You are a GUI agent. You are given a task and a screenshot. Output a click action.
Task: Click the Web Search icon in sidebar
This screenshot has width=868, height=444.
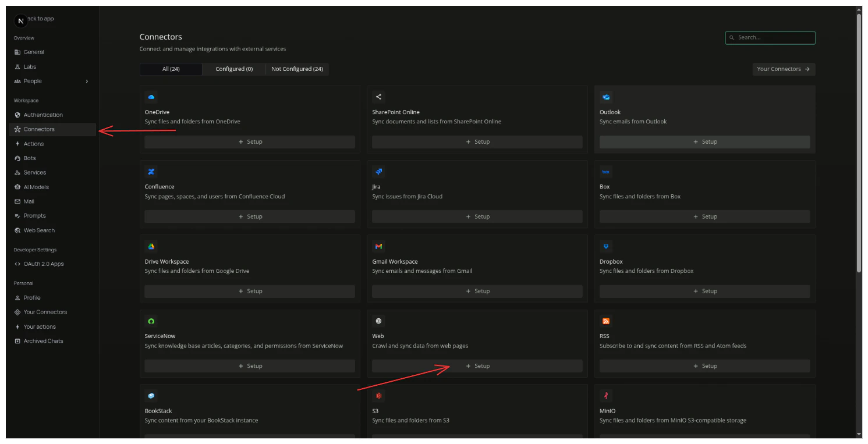pyautogui.click(x=17, y=230)
